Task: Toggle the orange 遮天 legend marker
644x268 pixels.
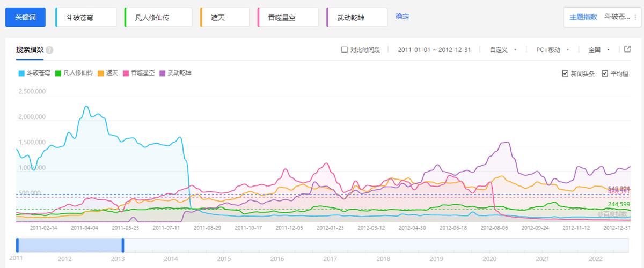Action: (100, 73)
